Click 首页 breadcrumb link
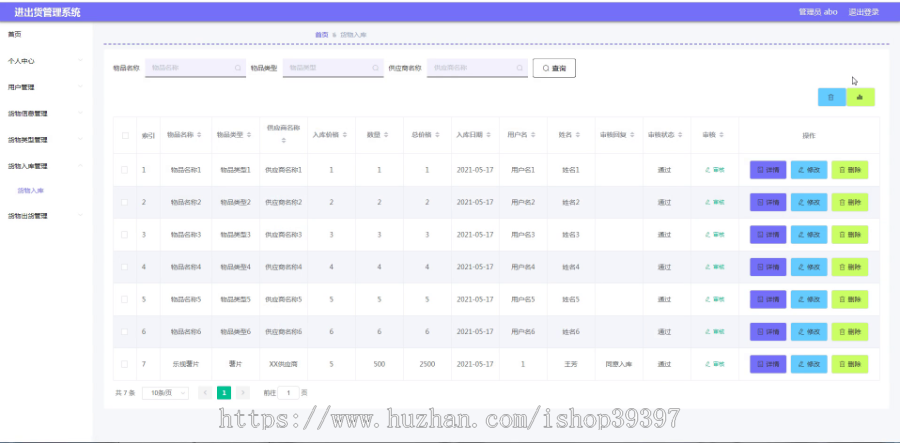 click(321, 35)
